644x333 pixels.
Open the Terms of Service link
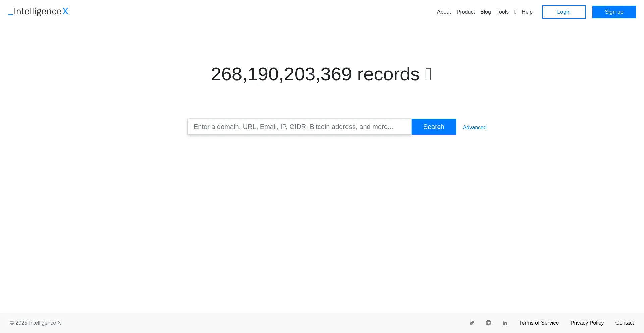click(539, 323)
